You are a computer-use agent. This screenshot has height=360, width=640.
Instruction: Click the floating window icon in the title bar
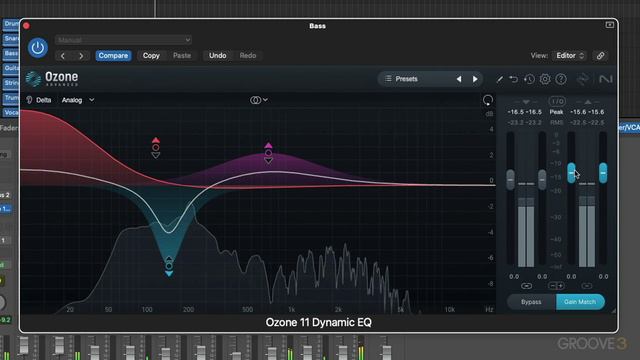tap(609, 25)
